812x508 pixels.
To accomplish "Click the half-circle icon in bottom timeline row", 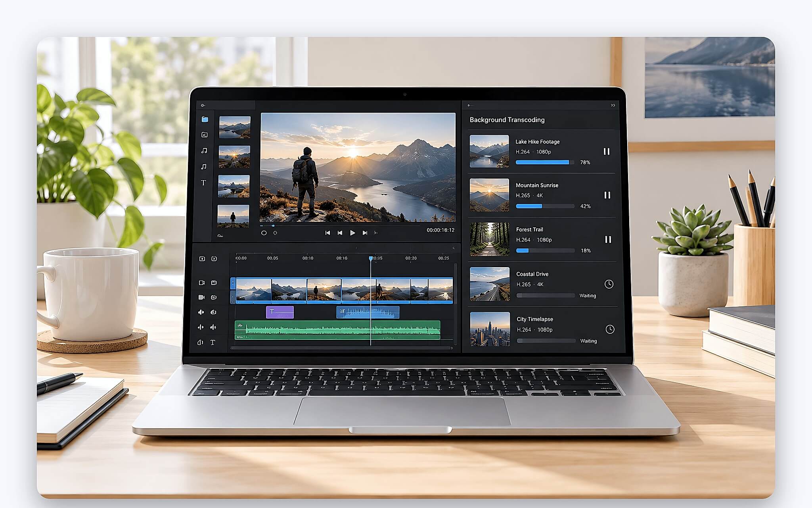I will point(200,343).
